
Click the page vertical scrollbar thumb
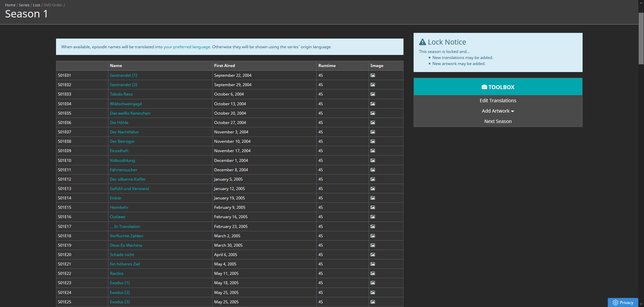click(x=641, y=38)
